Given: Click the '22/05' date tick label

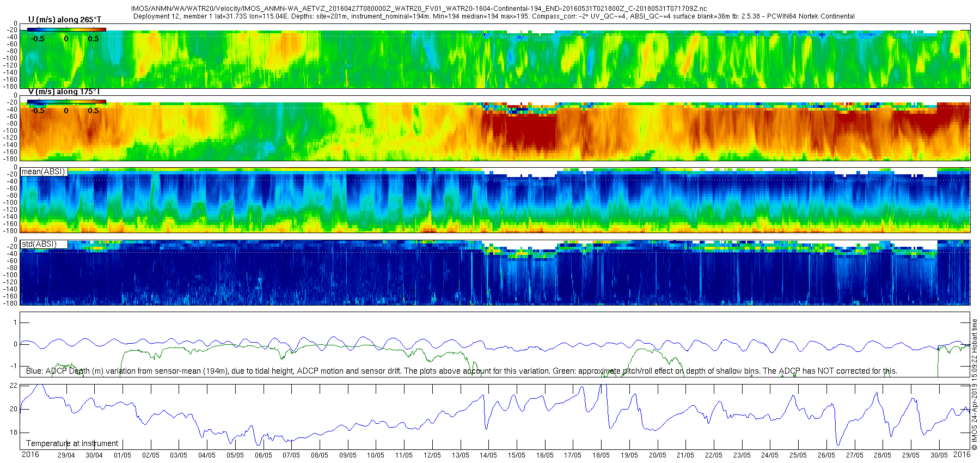Looking at the screenshot, I should 714,455.
